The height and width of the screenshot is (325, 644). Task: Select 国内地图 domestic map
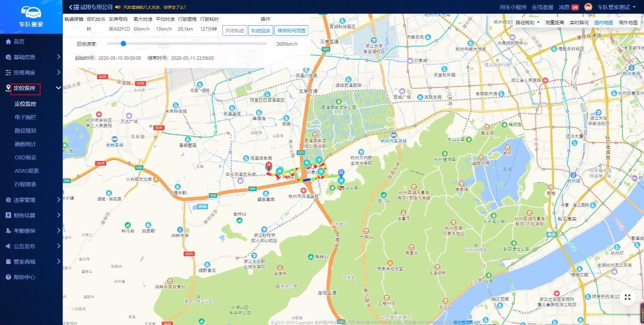(603, 23)
